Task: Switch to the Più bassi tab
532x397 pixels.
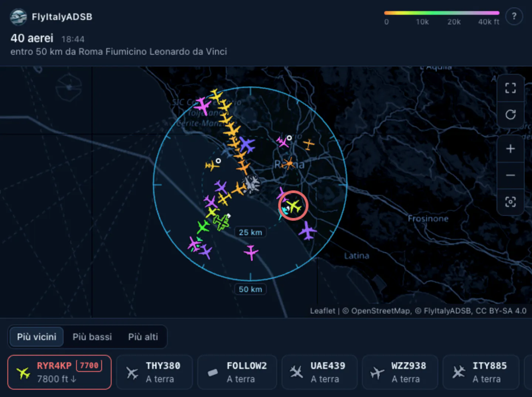Action: pos(92,337)
